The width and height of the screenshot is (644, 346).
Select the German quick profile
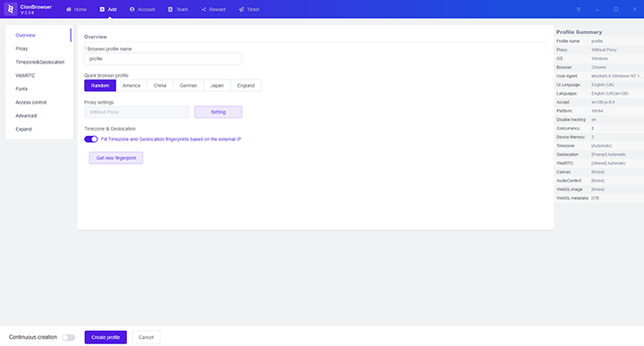click(x=188, y=85)
